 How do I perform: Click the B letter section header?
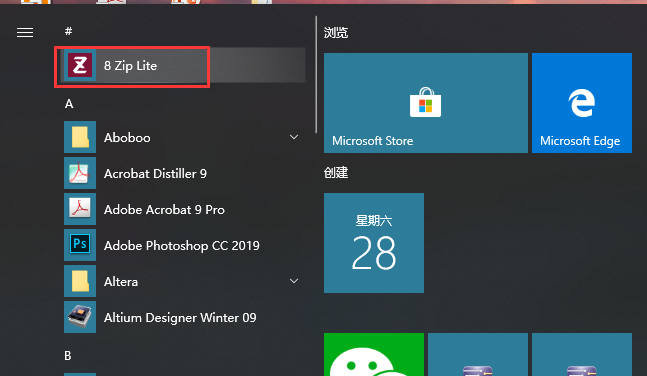pos(68,356)
